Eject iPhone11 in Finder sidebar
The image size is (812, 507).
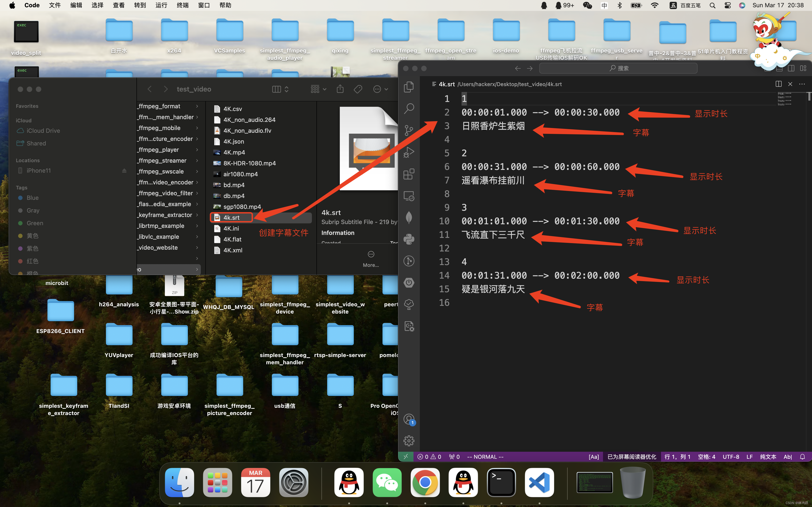124,171
